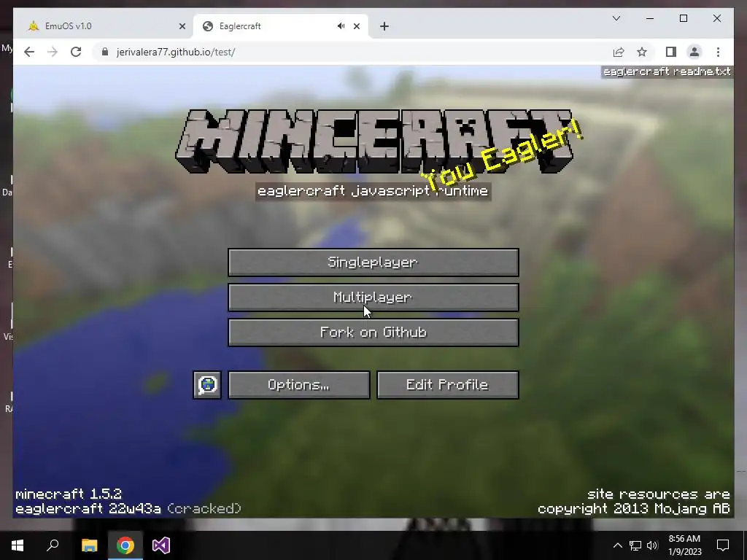This screenshot has height=560, width=747.
Task: Open the Windows notification center
Action: click(x=723, y=545)
